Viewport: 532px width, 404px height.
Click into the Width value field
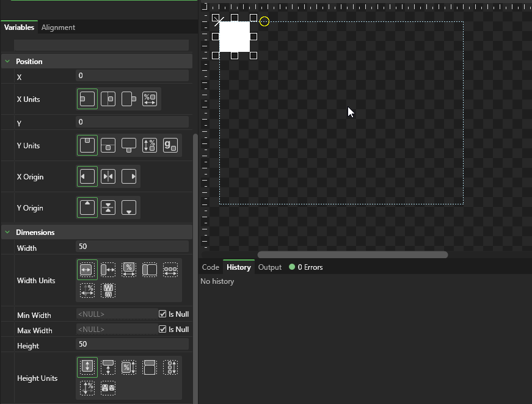(x=131, y=247)
